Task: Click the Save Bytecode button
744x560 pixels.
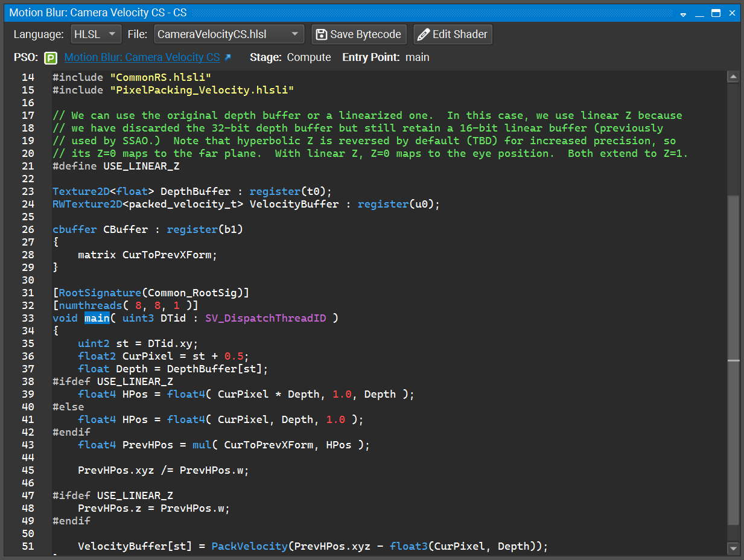Action: [358, 34]
